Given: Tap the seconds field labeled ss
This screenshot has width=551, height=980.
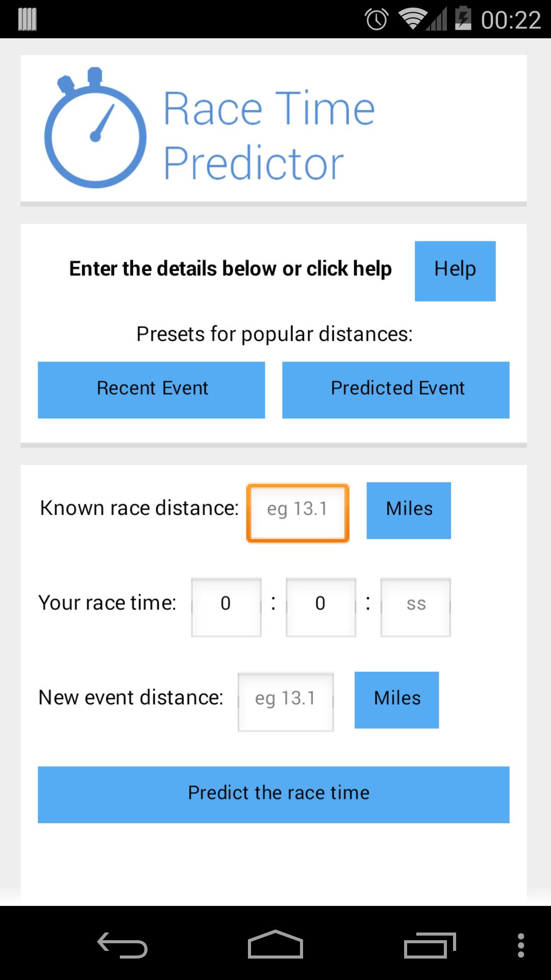Looking at the screenshot, I should [415, 606].
